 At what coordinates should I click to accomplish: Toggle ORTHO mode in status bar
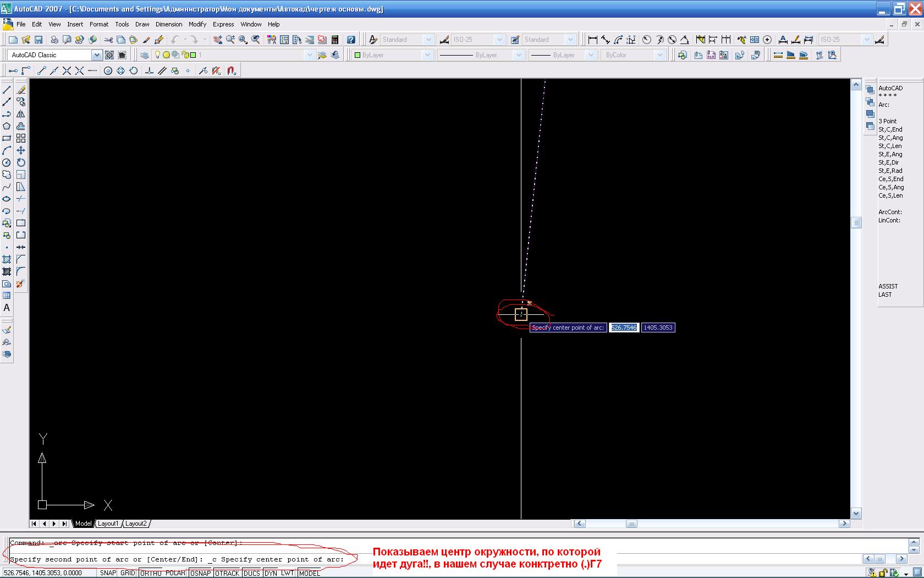pos(151,573)
